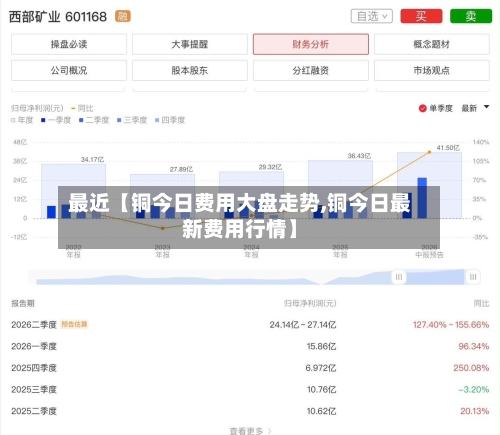Click the green 卖 sell button
Viewport: 500px width, 435px height.
click(471, 16)
